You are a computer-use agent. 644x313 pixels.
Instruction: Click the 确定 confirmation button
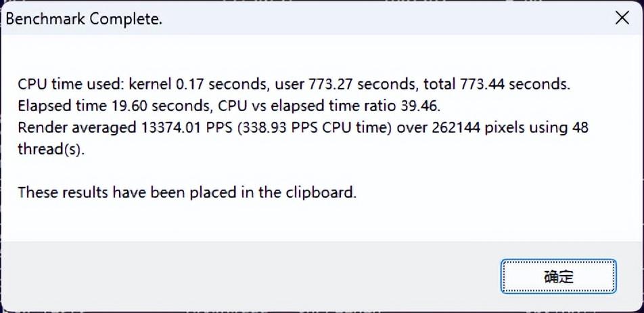coord(558,276)
